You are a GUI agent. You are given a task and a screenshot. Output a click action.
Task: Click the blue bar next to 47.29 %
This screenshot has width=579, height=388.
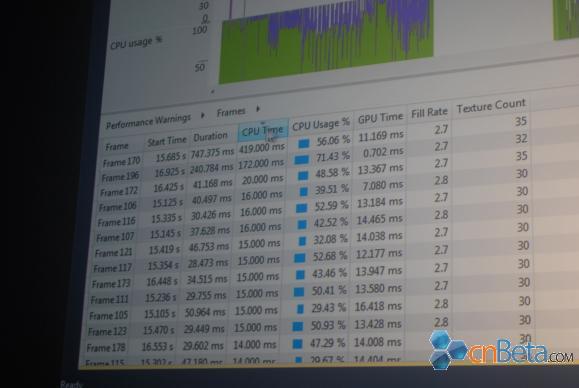coord(297,344)
